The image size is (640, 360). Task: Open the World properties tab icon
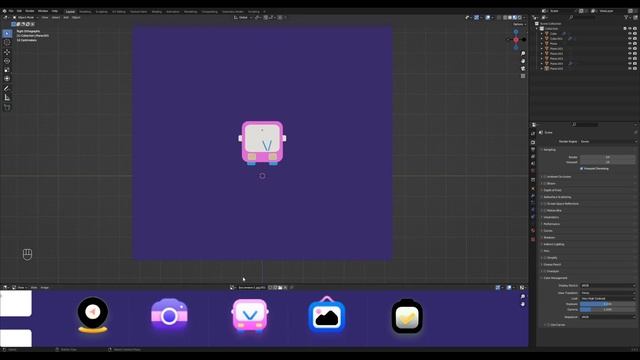[533, 170]
